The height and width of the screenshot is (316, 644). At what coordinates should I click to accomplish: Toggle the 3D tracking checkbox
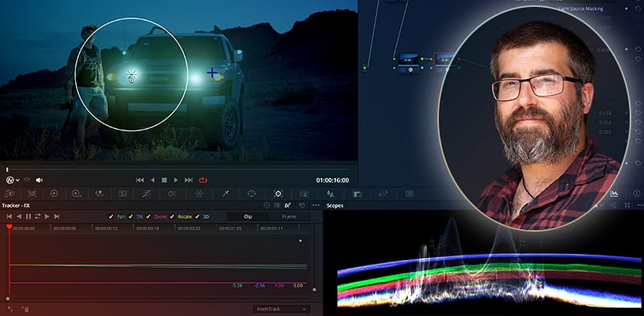[197, 216]
